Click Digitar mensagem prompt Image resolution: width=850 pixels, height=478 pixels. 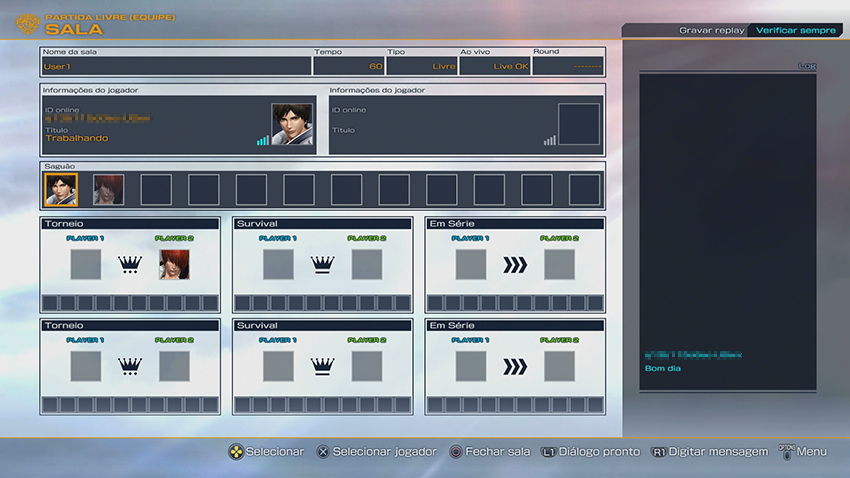click(x=718, y=451)
